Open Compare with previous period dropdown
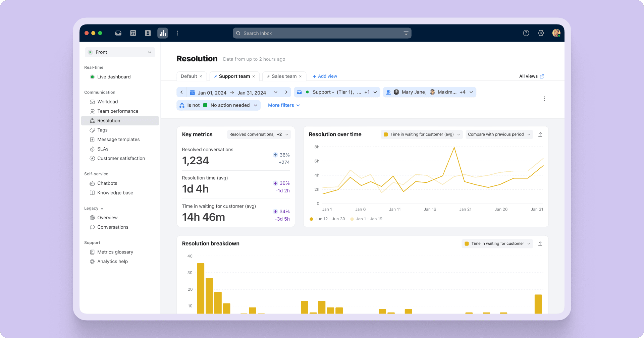 [499, 134]
